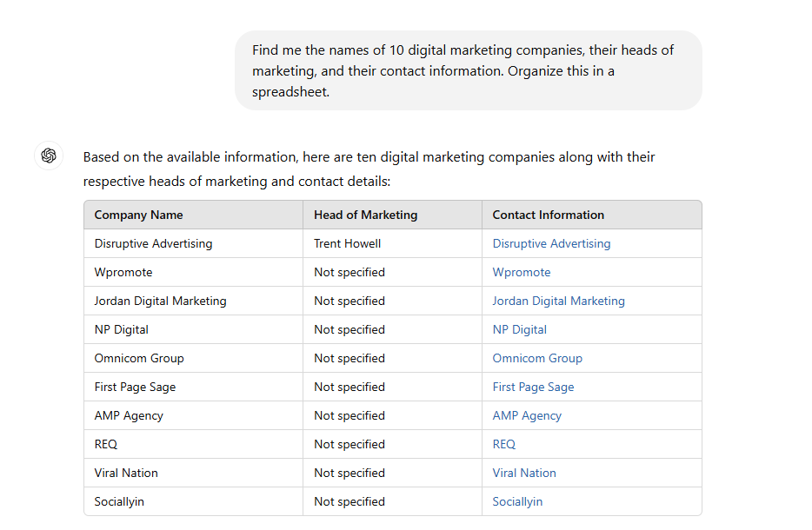Screen dimensions: 812x530
Task: Click the user prompt message bubble
Action: pos(468,70)
